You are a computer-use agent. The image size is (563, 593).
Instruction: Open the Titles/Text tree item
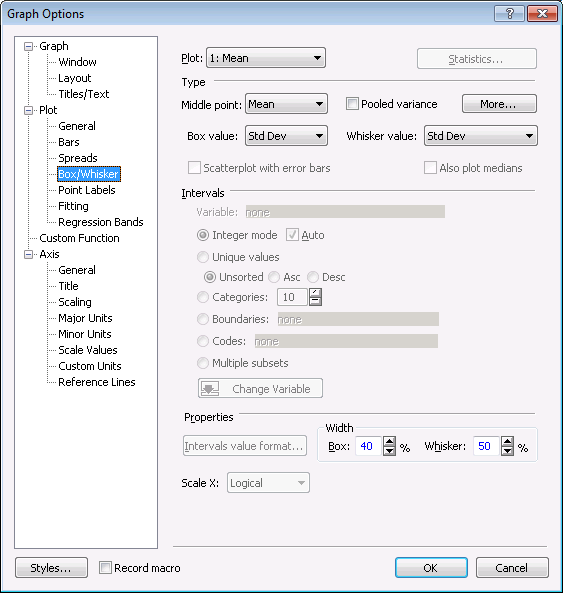84,94
